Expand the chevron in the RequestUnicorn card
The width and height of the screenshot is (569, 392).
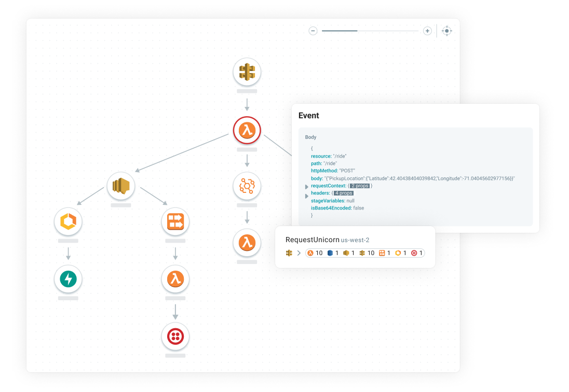point(299,253)
